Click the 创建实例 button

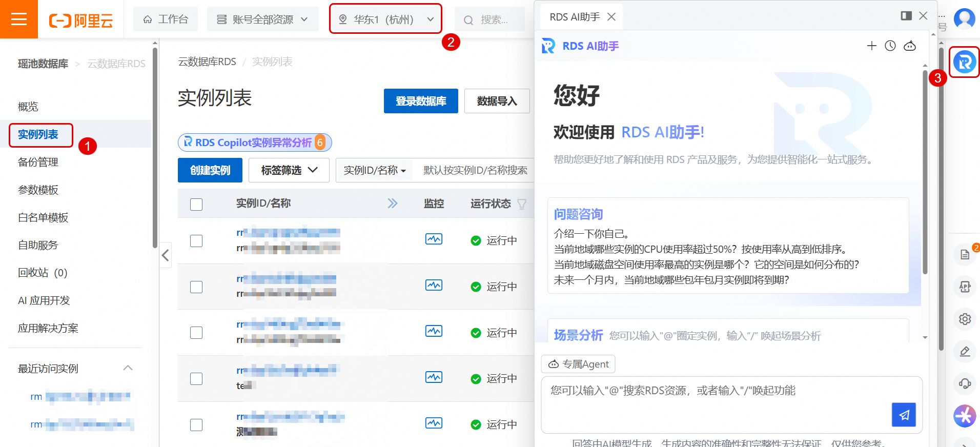[210, 170]
